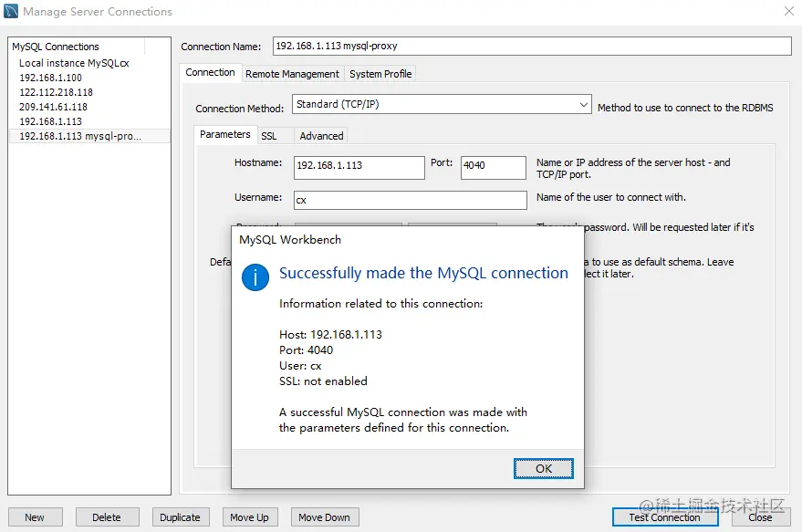Click the 'Port: 4040' line in dialog
This screenshot has width=802, height=532.
coord(306,350)
